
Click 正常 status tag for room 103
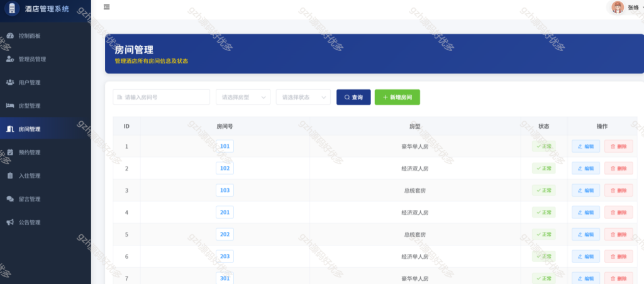[x=544, y=190]
